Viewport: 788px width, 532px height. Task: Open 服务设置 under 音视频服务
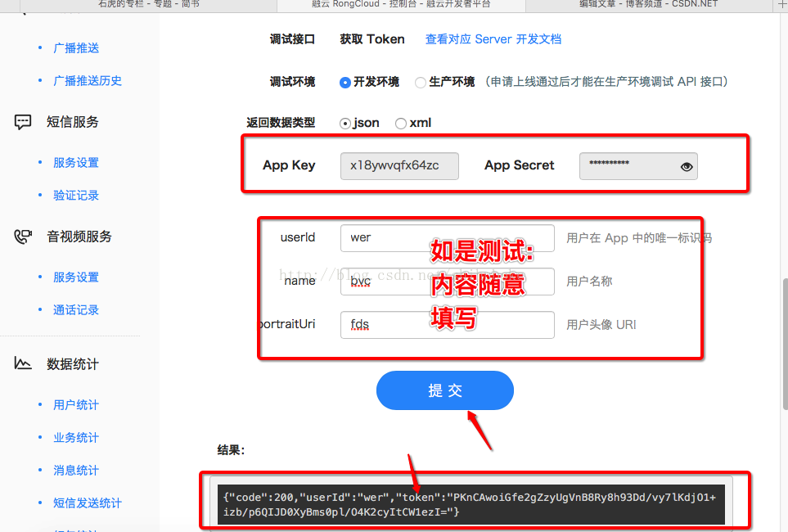tap(76, 277)
